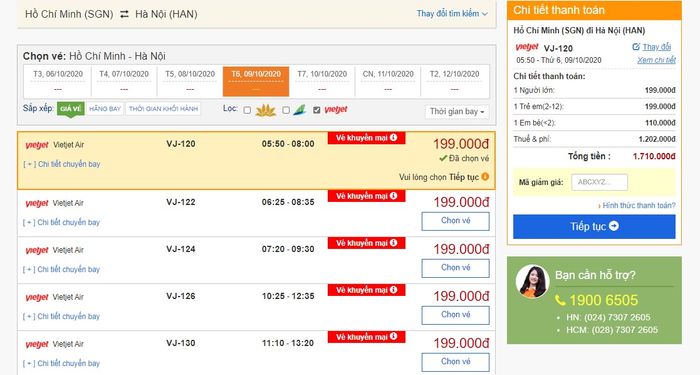Click the total 1.710.000đ amount
Viewport: 700px width, 375px height.
pyautogui.click(x=654, y=156)
